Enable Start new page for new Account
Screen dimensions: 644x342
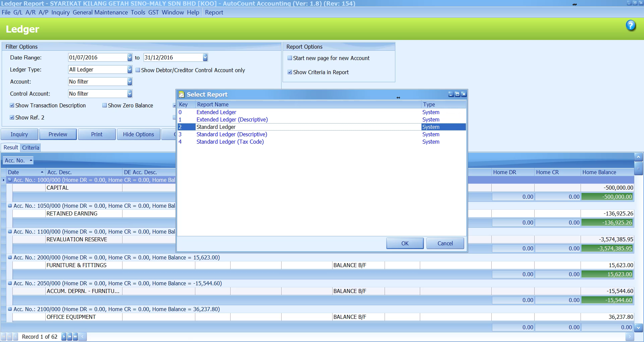click(x=290, y=58)
